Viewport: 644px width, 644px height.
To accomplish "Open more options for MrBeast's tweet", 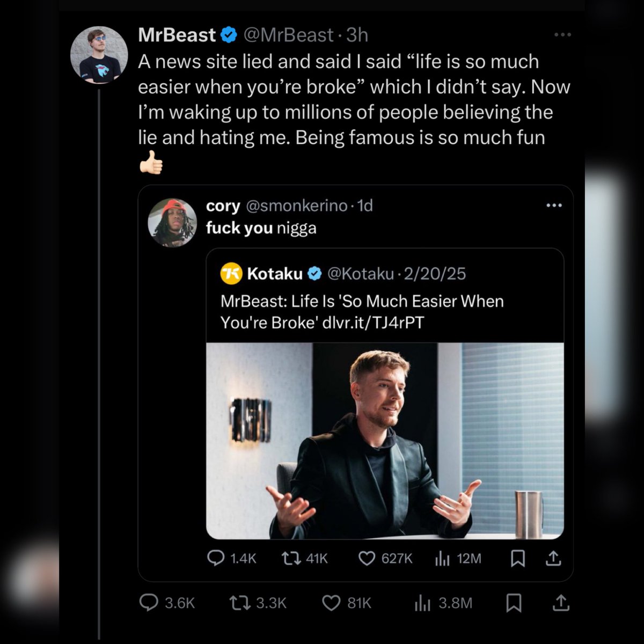I will (x=562, y=35).
